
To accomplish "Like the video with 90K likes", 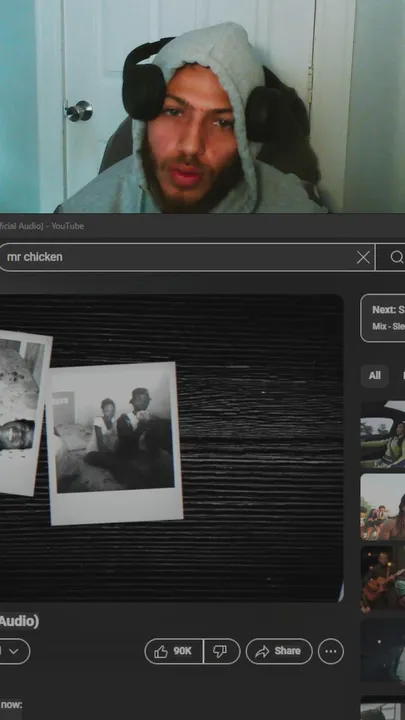I will (x=174, y=651).
